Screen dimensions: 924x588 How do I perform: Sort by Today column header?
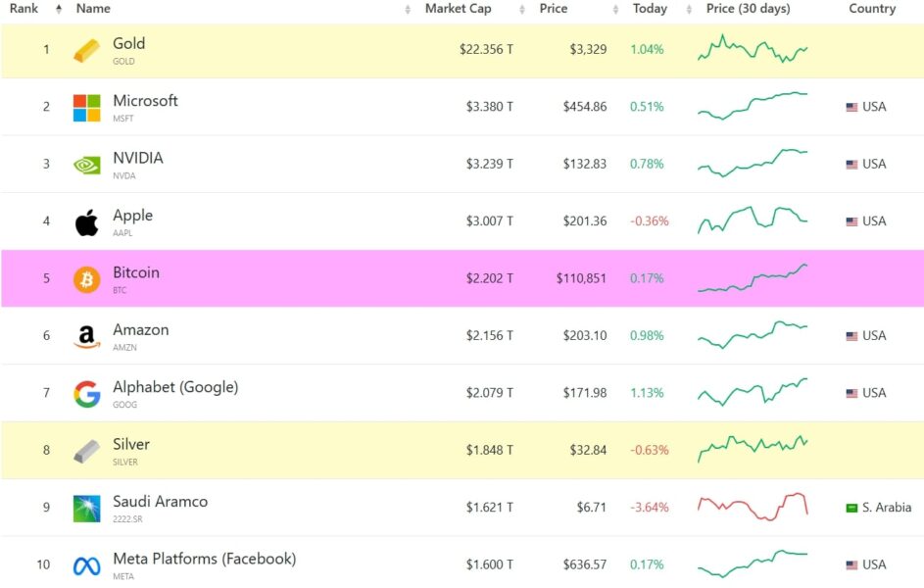650,9
